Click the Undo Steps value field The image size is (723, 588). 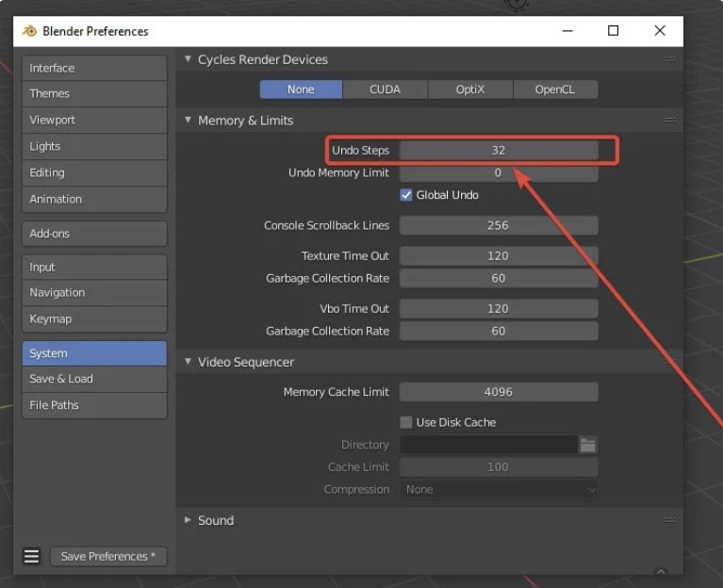(x=499, y=150)
